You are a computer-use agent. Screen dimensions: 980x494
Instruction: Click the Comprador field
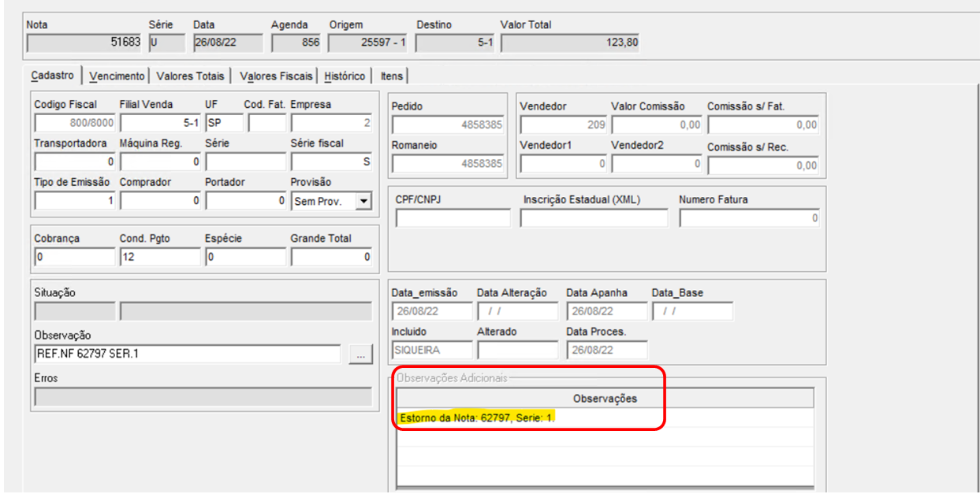(x=161, y=201)
